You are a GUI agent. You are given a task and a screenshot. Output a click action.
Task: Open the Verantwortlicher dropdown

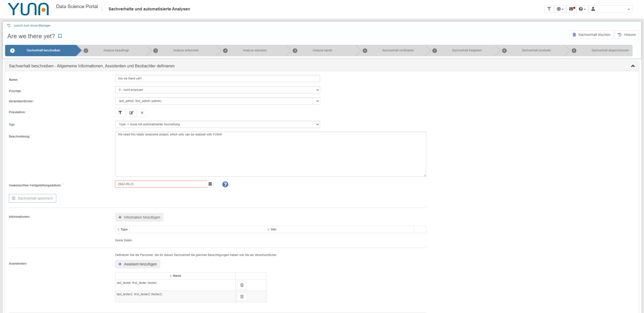[x=217, y=101]
